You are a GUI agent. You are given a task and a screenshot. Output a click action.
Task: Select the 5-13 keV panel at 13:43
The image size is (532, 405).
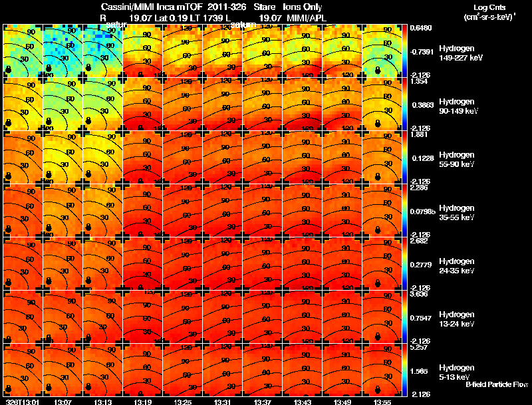[303, 370]
